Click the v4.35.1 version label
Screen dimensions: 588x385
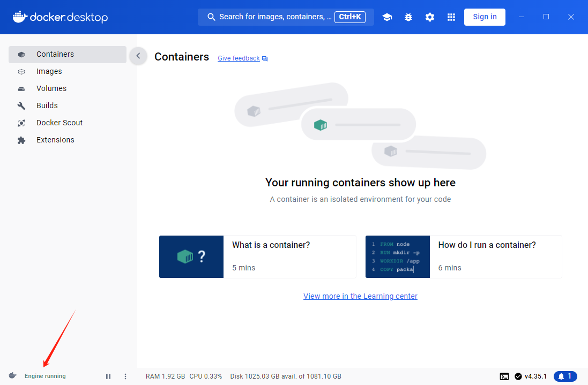click(535, 376)
